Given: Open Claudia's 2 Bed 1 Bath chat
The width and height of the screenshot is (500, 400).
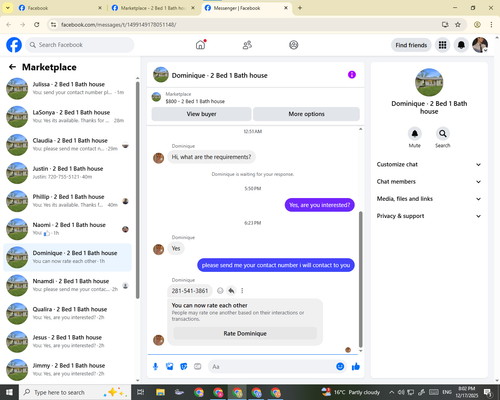Looking at the screenshot, I should [x=67, y=144].
